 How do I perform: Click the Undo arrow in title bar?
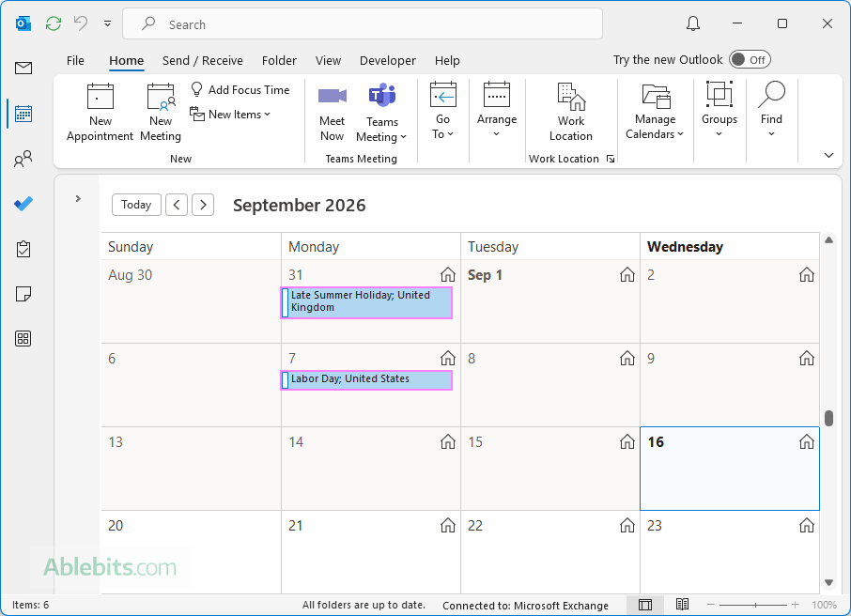point(81,23)
